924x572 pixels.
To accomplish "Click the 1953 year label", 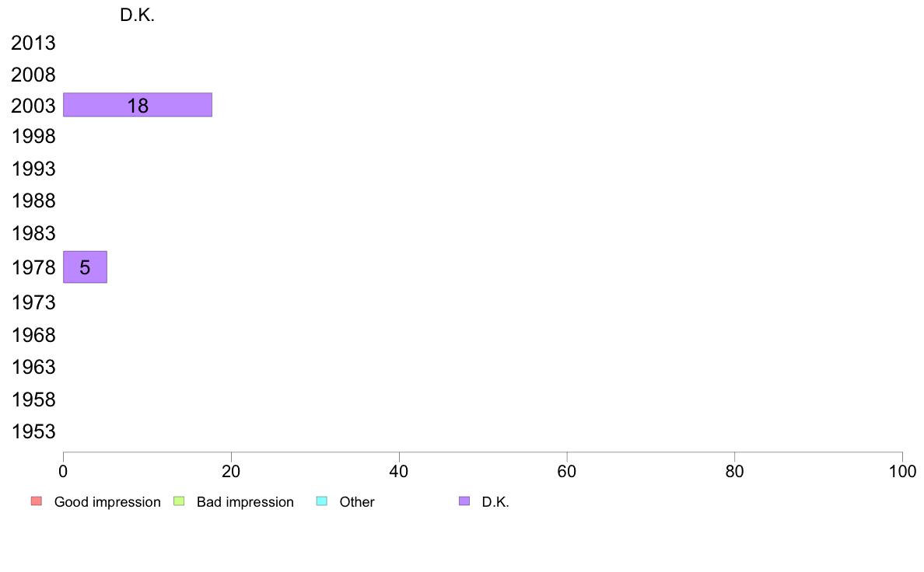I will tap(33, 432).
